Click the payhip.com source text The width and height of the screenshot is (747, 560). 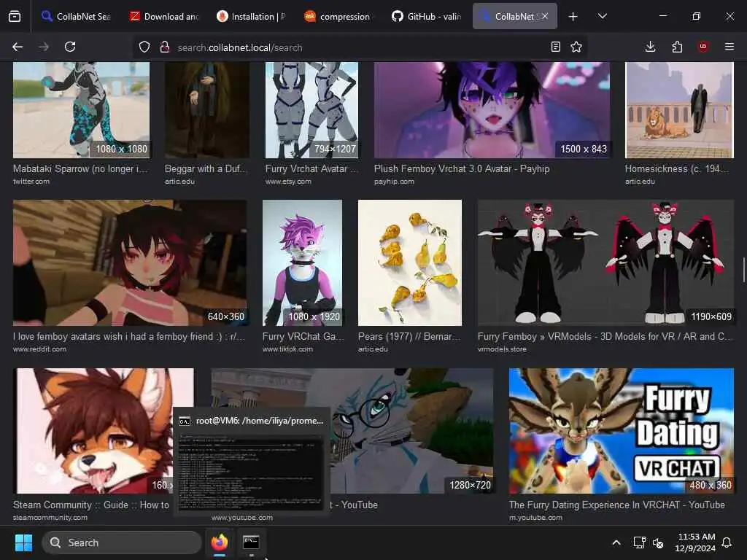(x=394, y=182)
